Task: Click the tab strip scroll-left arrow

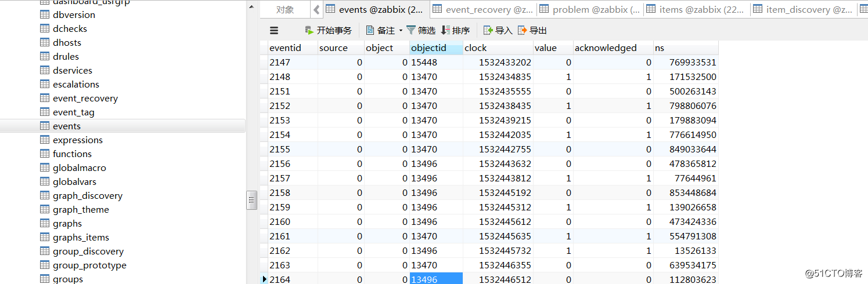Action: pos(316,9)
